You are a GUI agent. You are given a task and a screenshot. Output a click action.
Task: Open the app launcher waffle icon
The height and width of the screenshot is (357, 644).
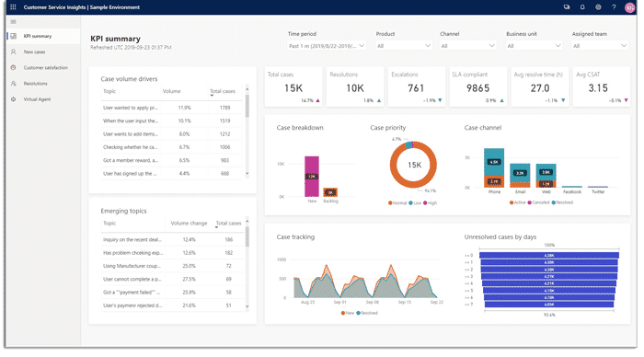tap(13, 7)
